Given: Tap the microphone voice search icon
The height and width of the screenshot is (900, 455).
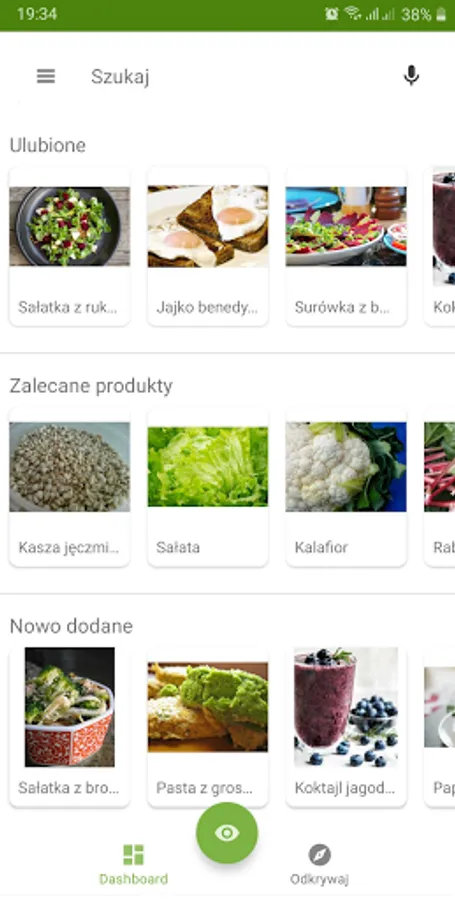Looking at the screenshot, I should pyautogui.click(x=411, y=76).
